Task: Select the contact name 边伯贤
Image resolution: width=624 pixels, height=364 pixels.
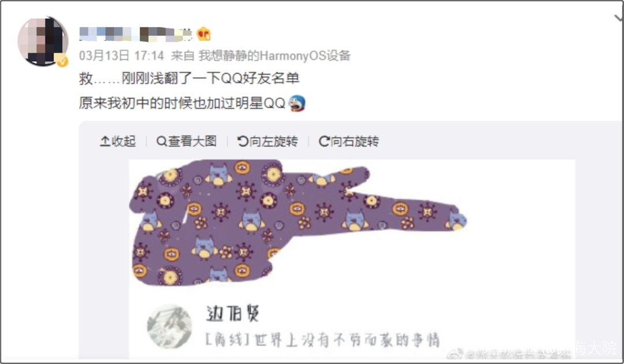Action: point(233,313)
